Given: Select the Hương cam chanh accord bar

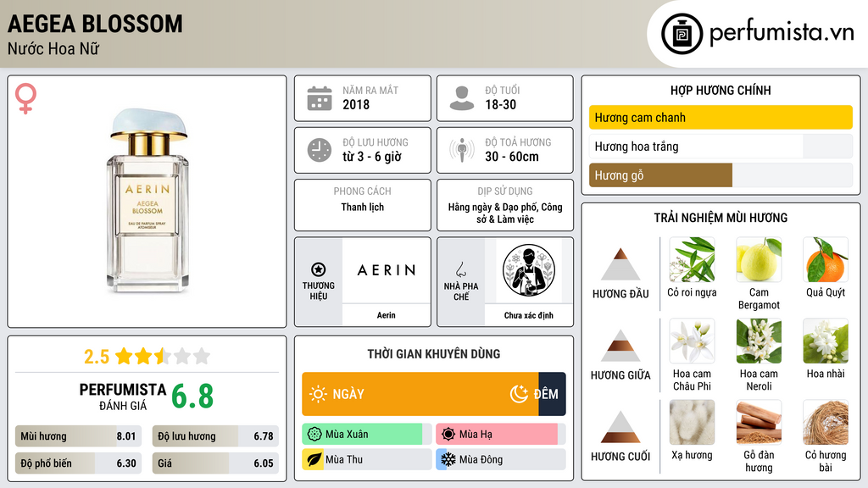Looking at the screenshot, I should [x=721, y=117].
